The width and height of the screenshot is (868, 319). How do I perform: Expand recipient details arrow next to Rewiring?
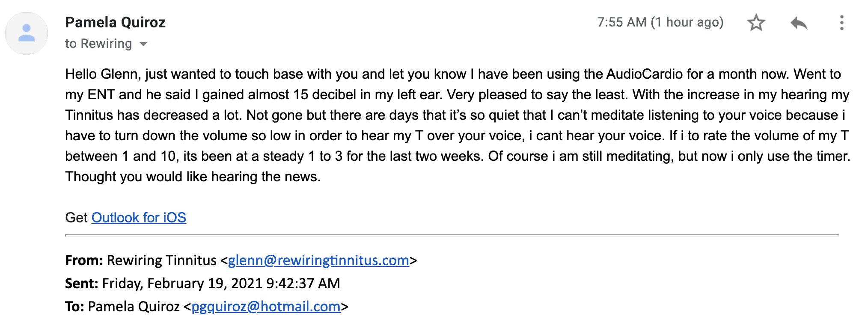(143, 44)
